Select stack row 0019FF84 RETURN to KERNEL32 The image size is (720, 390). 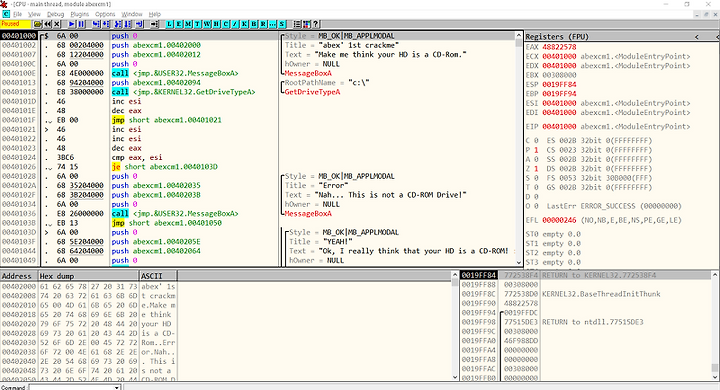[x=585, y=275]
